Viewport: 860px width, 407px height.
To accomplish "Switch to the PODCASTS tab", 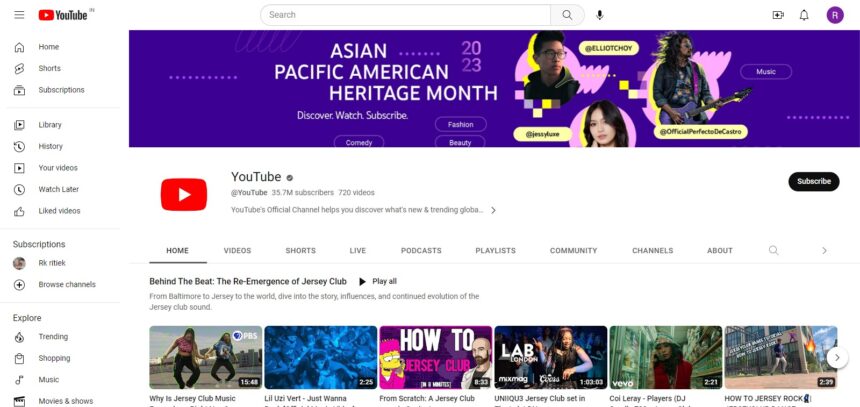I will (x=421, y=251).
